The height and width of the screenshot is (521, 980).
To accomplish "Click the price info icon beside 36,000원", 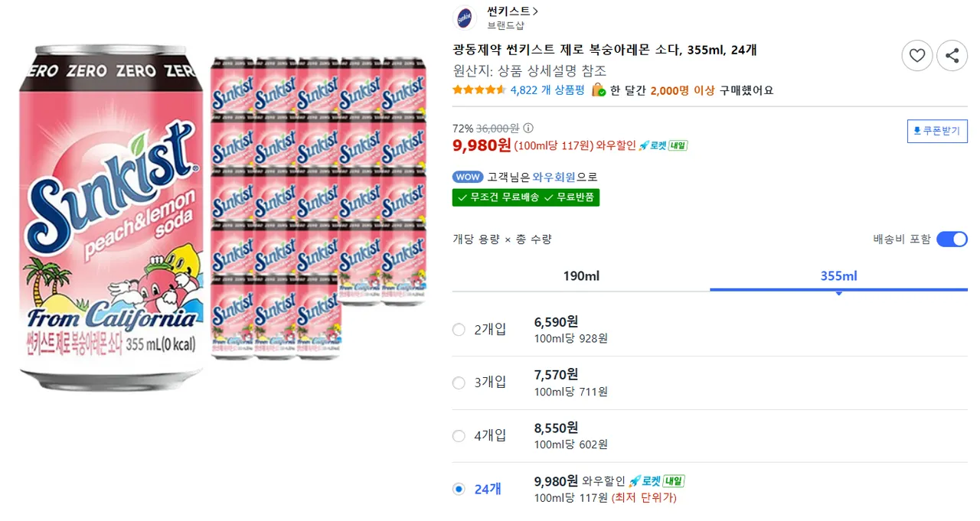I will (x=528, y=129).
